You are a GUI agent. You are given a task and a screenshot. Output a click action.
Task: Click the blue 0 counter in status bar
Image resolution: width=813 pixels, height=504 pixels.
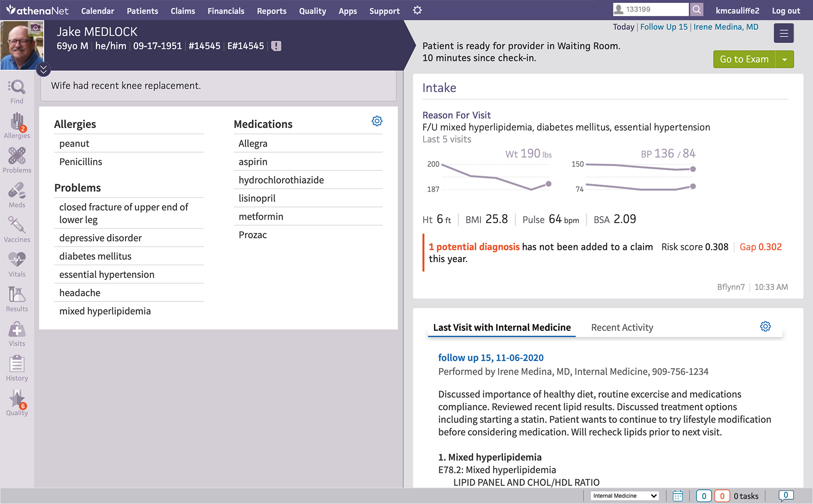click(704, 496)
